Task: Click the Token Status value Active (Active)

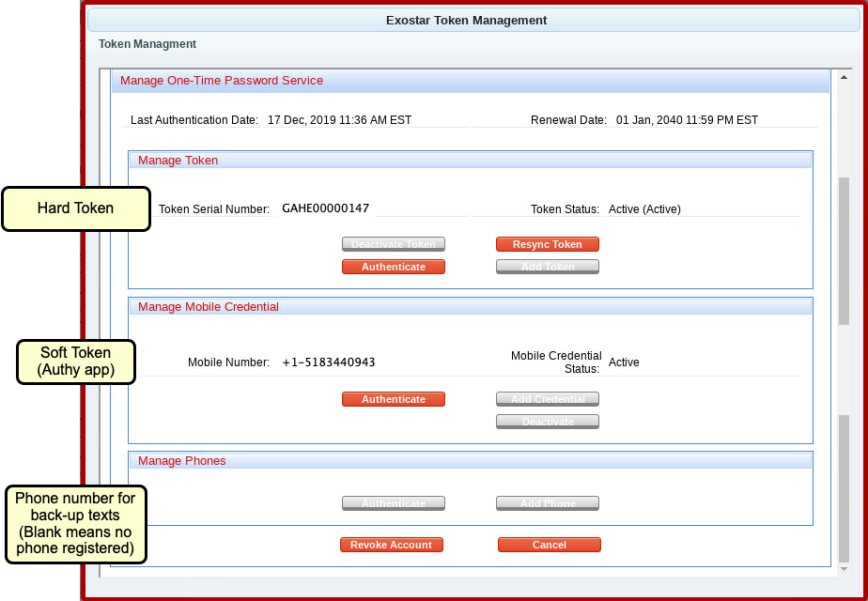Action: click(x=644, y=209)
